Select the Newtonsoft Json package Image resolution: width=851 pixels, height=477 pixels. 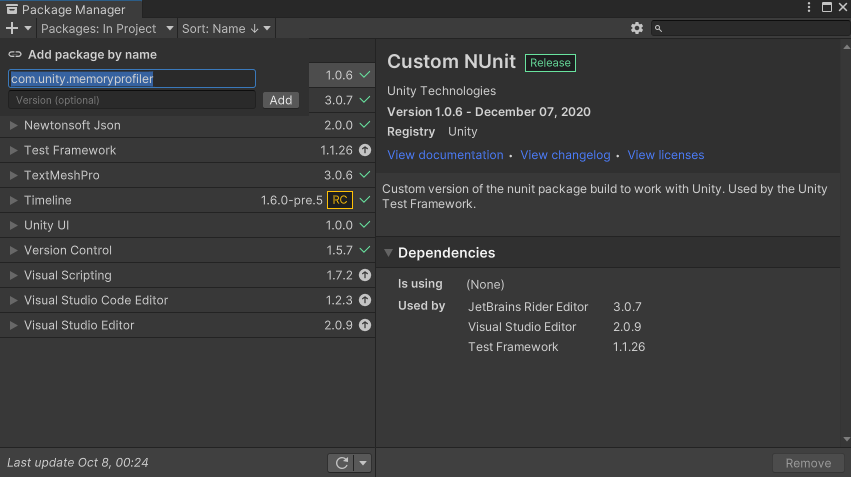pos(187,125)
